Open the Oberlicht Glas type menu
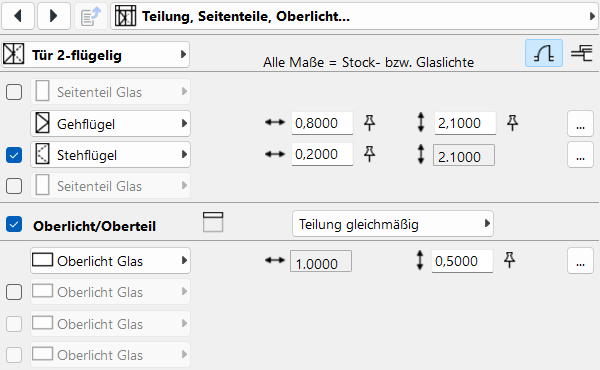 click(x=111, y=261)
